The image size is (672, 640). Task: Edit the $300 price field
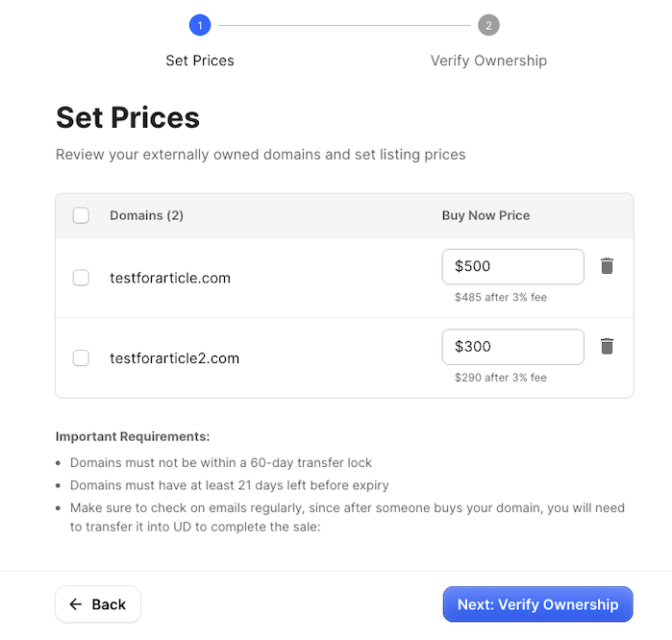pos(513,347)
